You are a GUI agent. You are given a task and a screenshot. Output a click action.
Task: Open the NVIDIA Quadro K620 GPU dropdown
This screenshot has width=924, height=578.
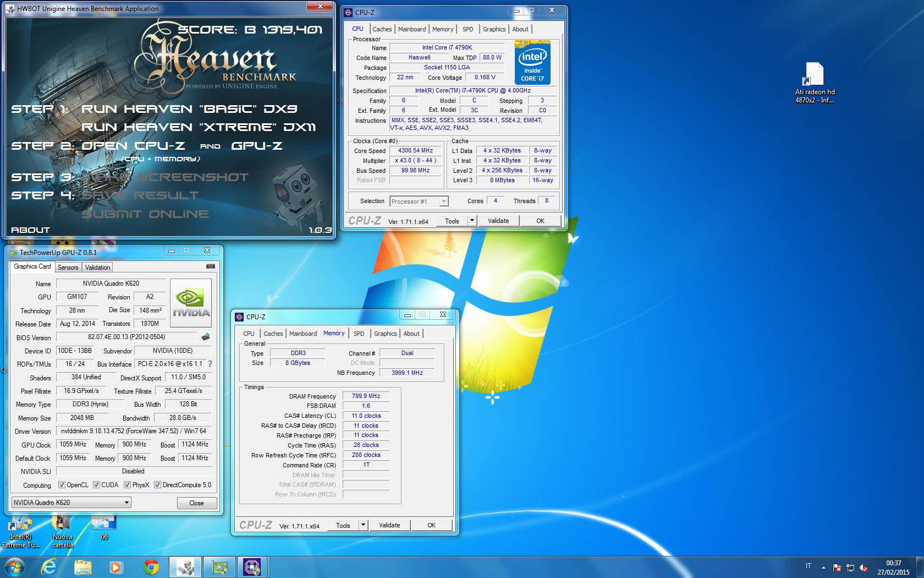pyautogui.click(x=71, y=503)
